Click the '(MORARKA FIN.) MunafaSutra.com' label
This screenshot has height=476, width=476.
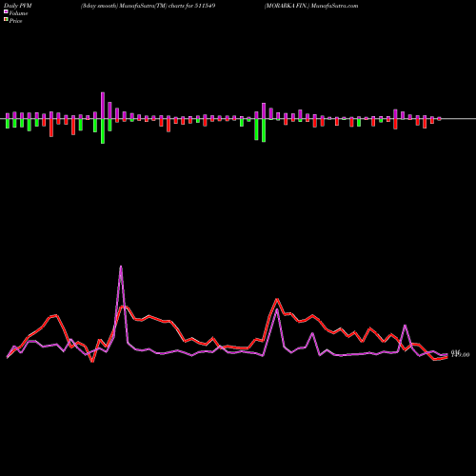click(x=311, y=6)
